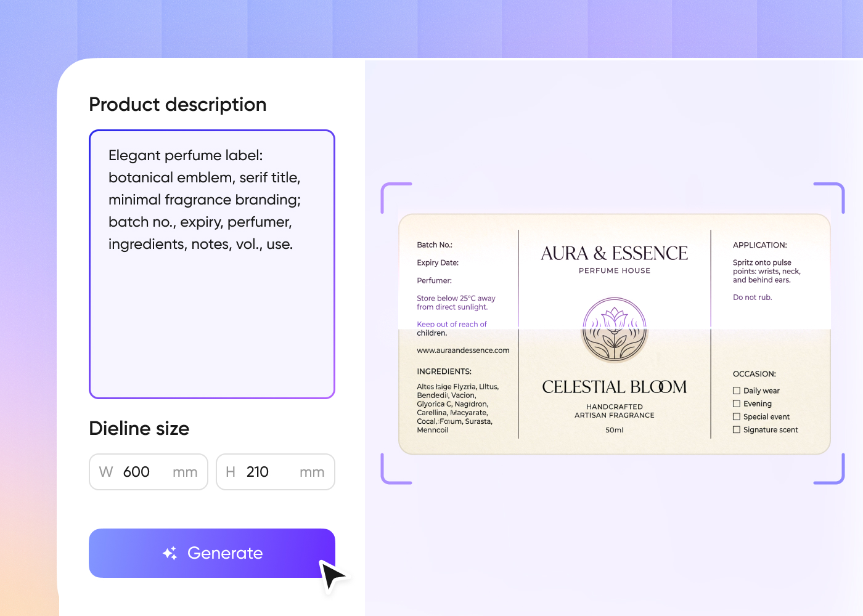Check the Daily wear checkbox
Screen dimensions: 863x616
pos(737,391)
